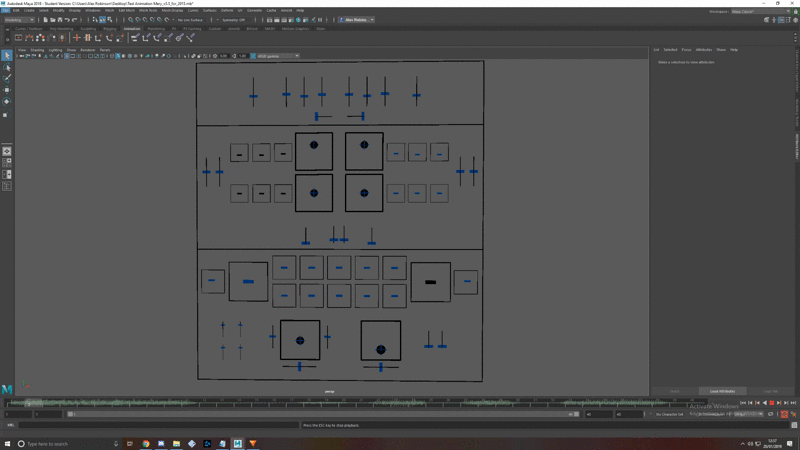The image size is (800, 450).
Task: Open the Modeling menu set dropdown
Action: point(19,20)
